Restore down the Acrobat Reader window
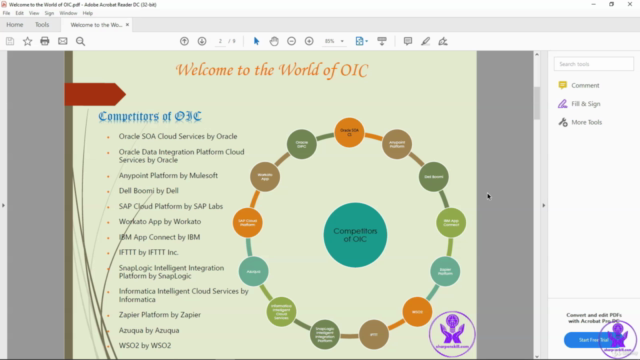The height and width of the screenshot is (360, 640). click(611, 4)
